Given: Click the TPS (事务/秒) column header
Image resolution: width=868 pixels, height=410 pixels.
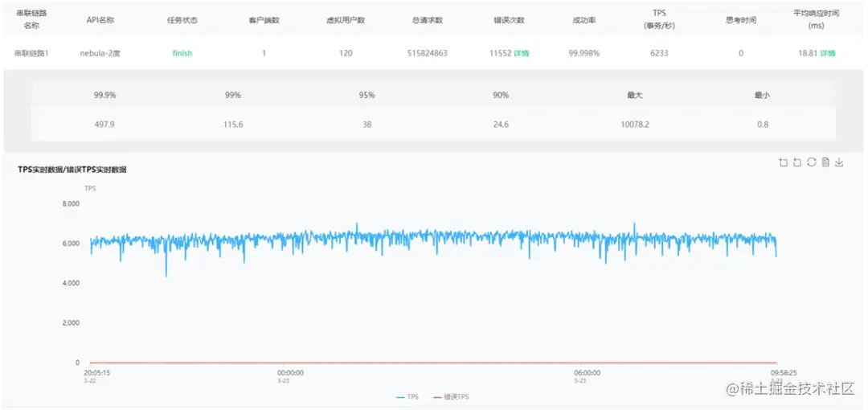Looking at the screenshot, I should tap(659, 18).
